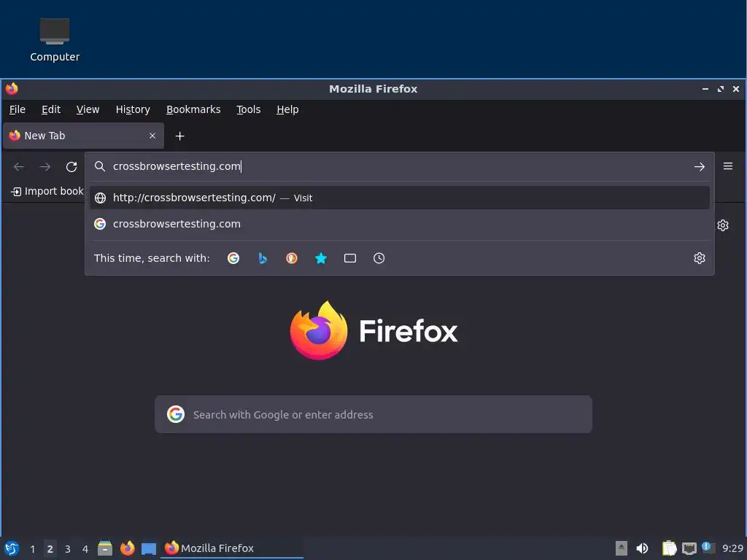This screenshot has width=747, height=560.
Task: Open the Tools menu
Action: click(x=248, y=109)
